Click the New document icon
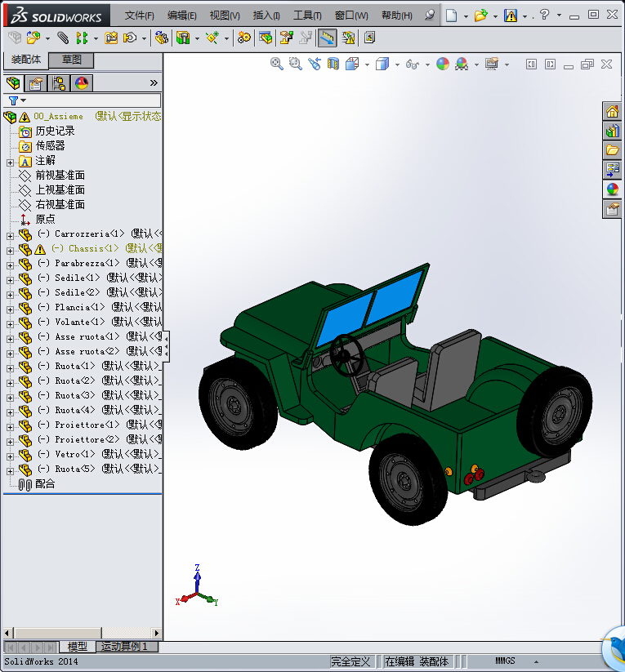The height and width of the screenshot is (672, 625). pyautogui.click(x=451, y=16)
